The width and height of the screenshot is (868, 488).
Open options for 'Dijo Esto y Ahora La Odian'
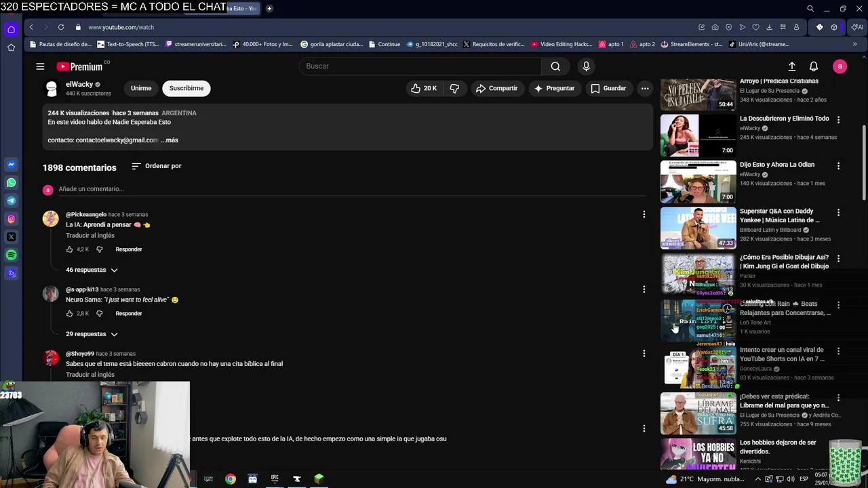[838, 165]
